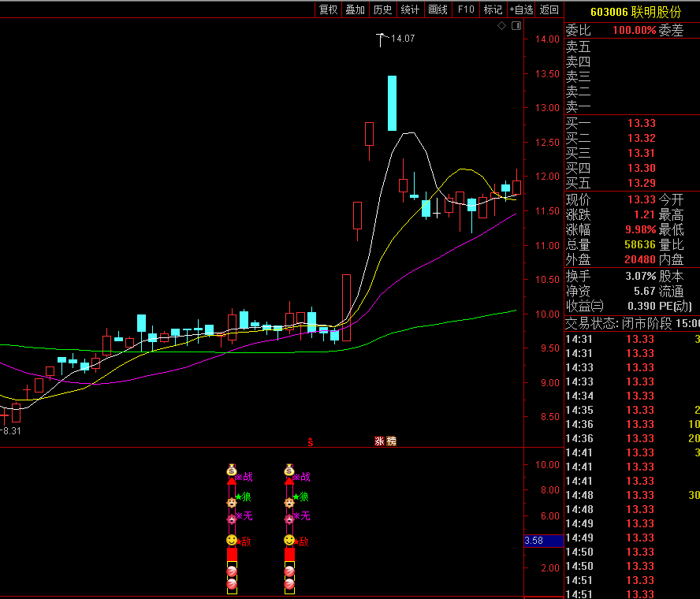Click the 收益(三) 0.390 value

[x=642, y=306]
